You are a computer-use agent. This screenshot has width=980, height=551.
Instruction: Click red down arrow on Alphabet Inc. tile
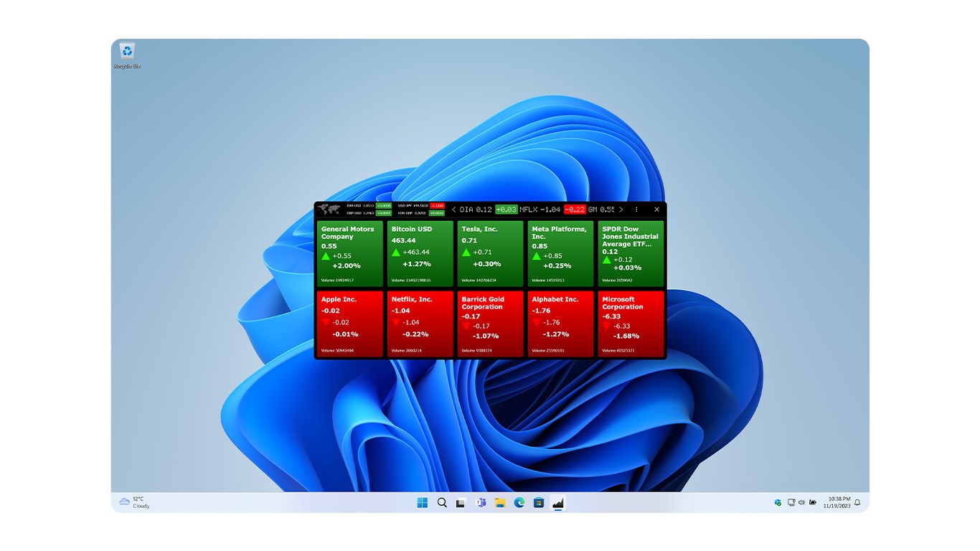(x=537, y=322)
